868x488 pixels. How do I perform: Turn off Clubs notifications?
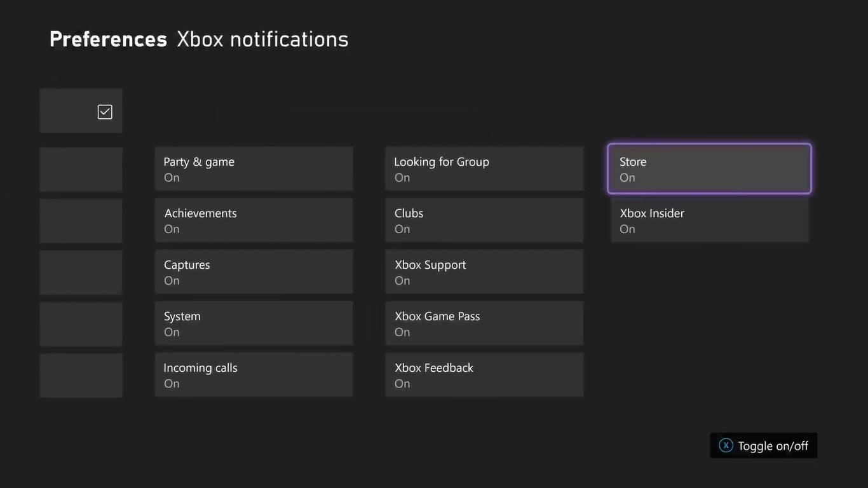click(484, 220)
